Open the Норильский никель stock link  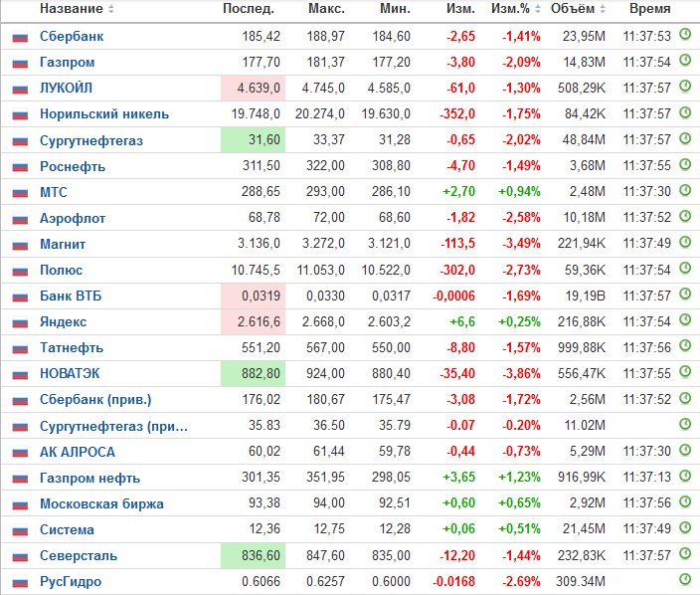104,113
